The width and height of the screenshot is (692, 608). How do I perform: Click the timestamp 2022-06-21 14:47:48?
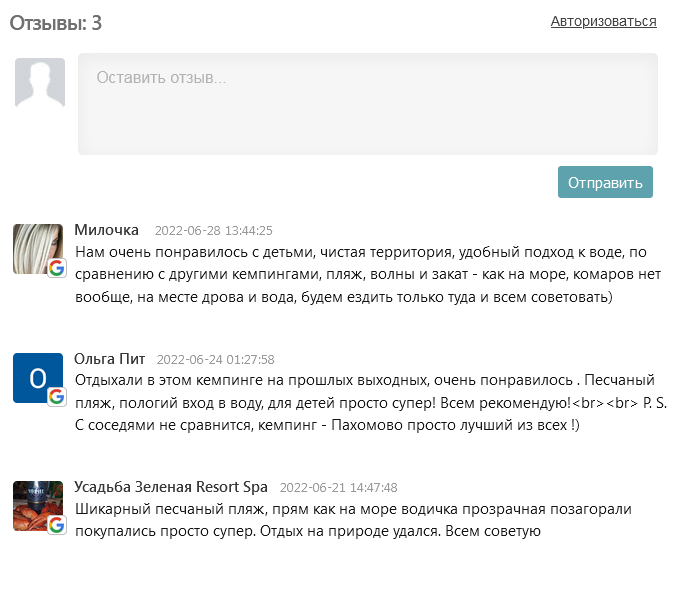click(338, 488)
